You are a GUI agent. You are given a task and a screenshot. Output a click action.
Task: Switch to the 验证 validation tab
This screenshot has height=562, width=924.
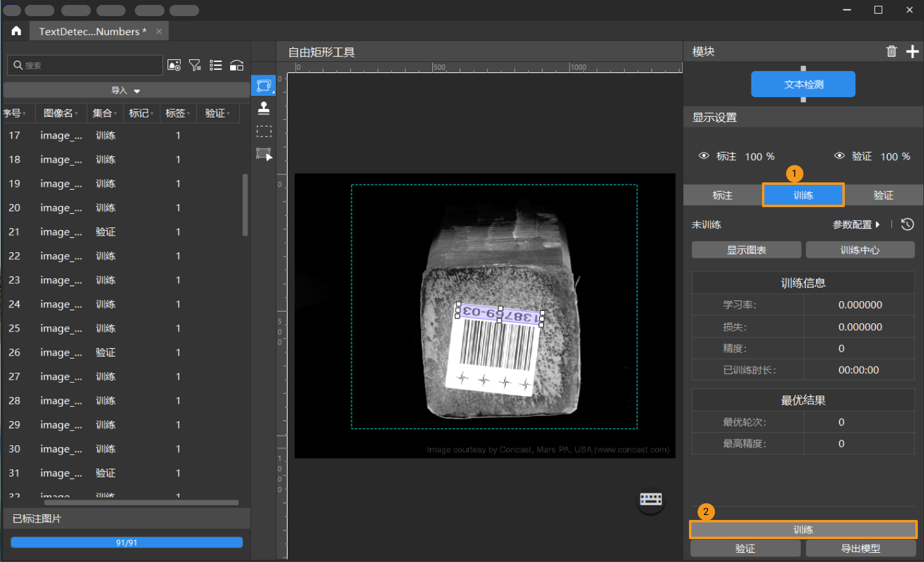(883, 195)
